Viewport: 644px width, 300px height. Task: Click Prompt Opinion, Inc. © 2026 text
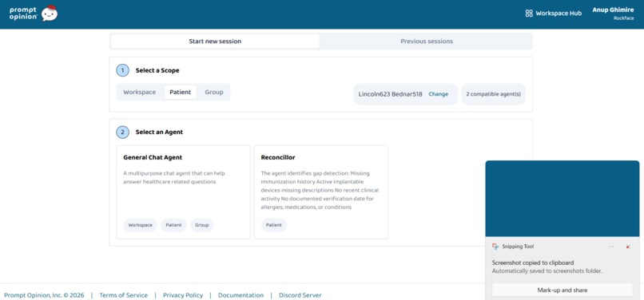click(x=44, y=295)
